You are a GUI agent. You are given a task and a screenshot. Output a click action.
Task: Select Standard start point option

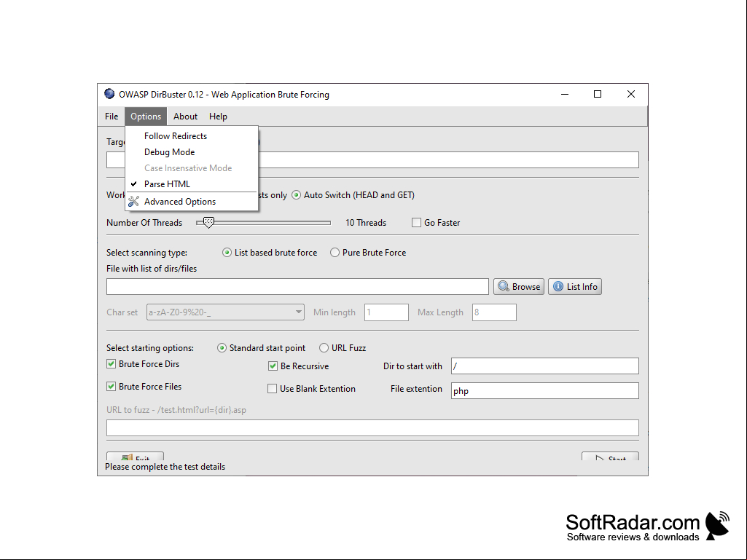click(222, 348)
